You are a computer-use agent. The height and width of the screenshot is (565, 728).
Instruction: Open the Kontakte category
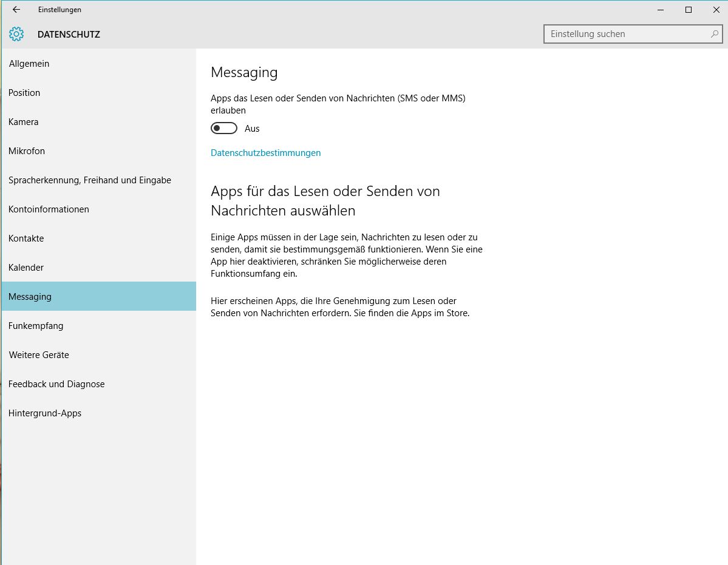(99, 239)
